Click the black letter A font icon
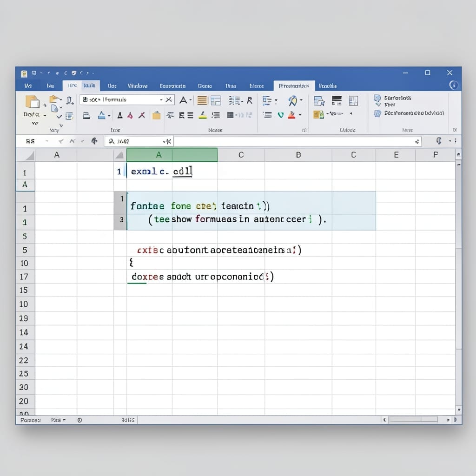 (120, 115)
